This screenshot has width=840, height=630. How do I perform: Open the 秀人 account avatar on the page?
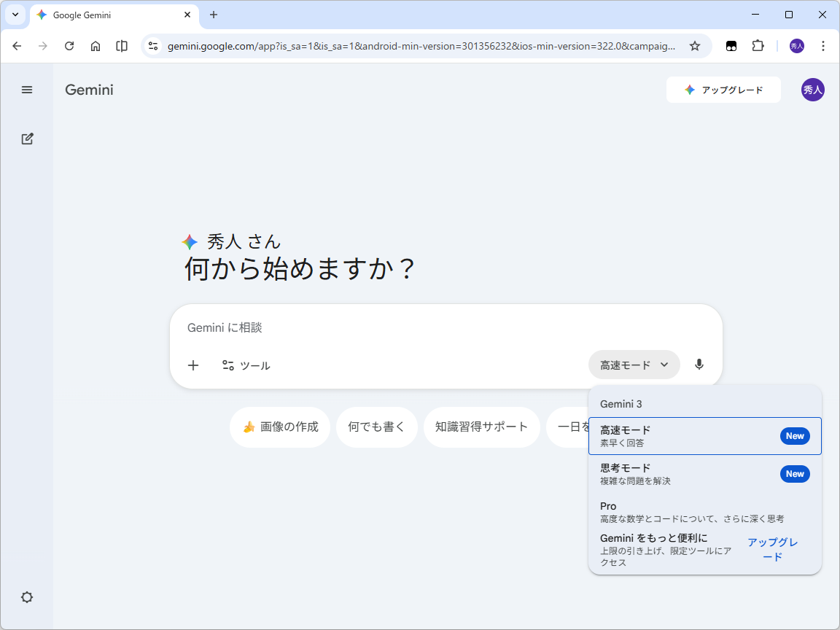tap(813, 90)
